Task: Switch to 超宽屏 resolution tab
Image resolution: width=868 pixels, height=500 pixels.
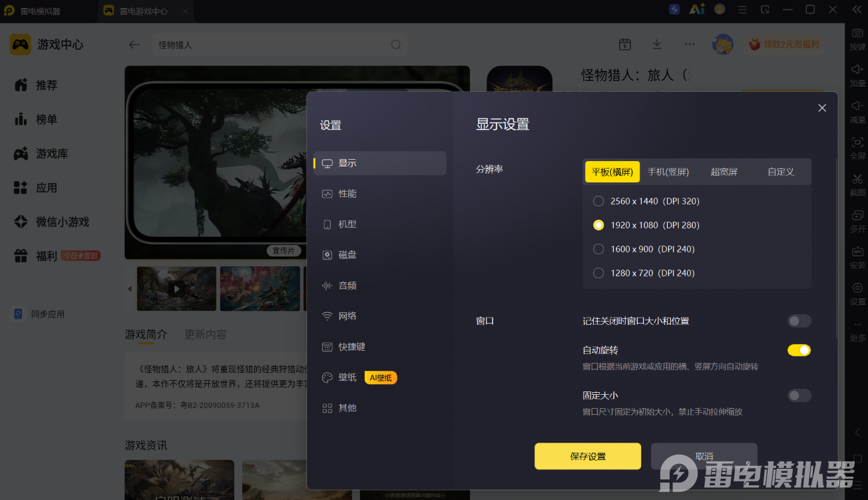Action: [724, 172]
